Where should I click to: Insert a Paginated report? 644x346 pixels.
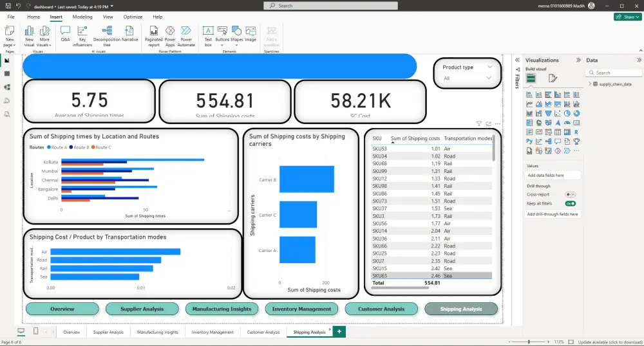click(154, 35)
